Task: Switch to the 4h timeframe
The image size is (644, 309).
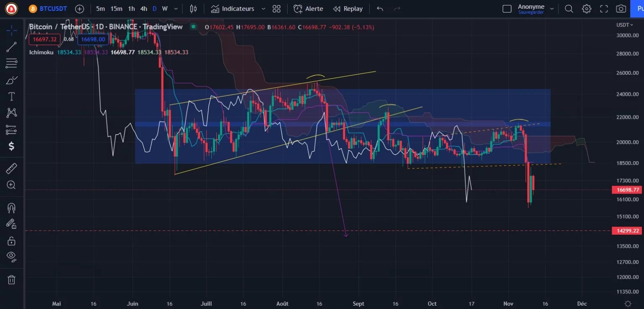Action: click(144, 9)
